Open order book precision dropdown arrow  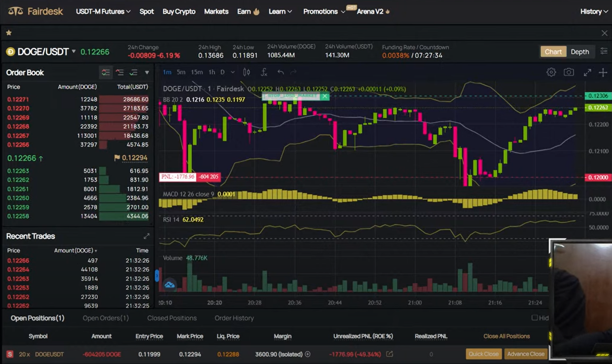[x=147, y=73]
